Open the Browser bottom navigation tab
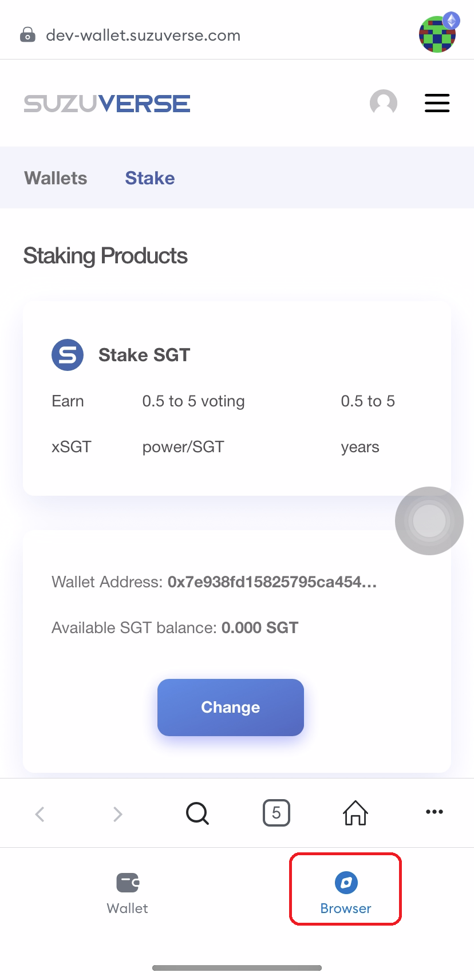This screenshot has width=474, height=980. [346, 892]
